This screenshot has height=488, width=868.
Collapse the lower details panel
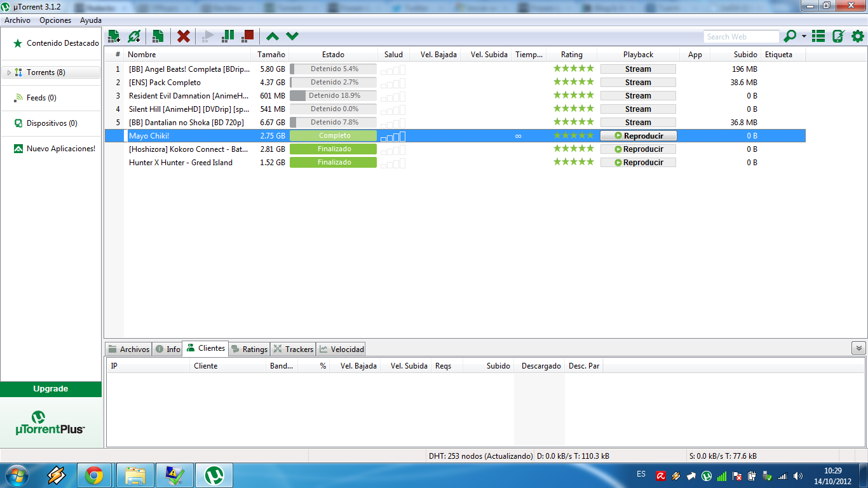pyautogui.click(x=859, y=348)
